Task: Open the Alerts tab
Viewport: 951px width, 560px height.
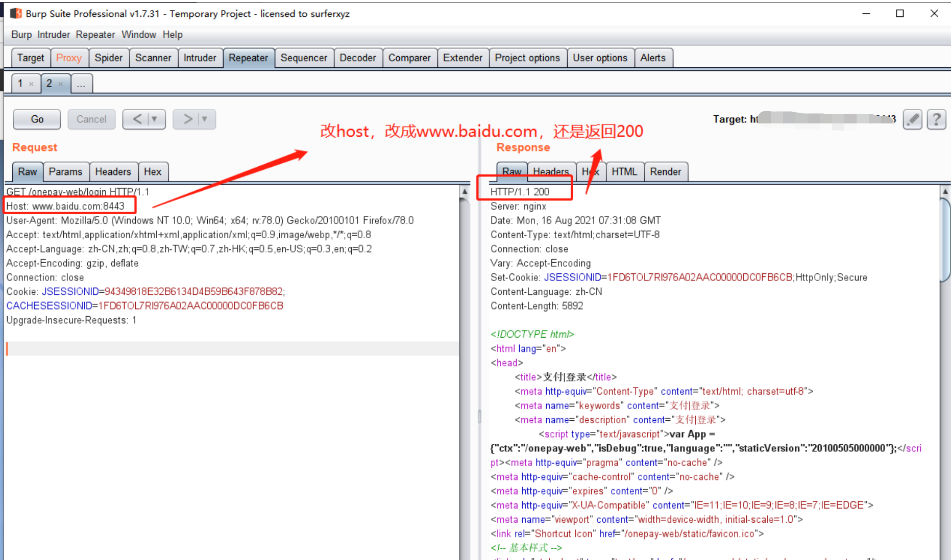Action: click(x=653, y=58)
